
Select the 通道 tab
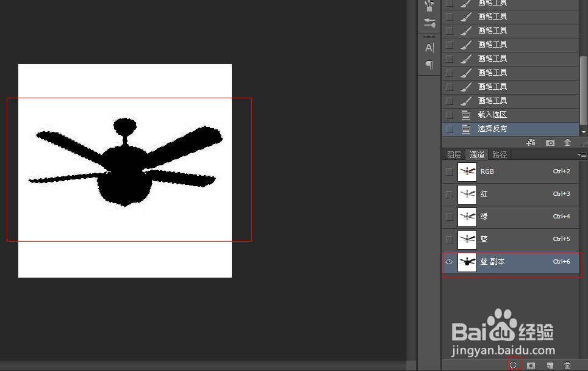point(477,154)
